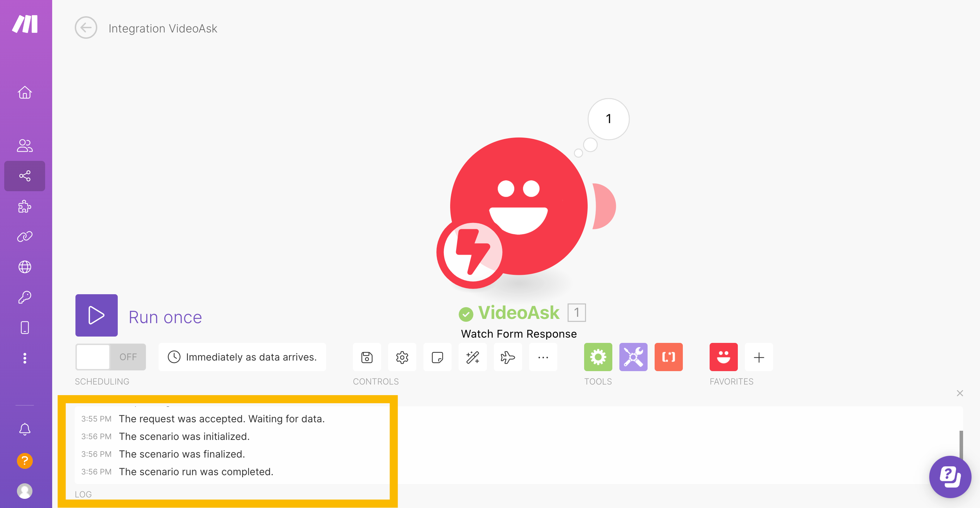This screenshot has width=980, height=508.
Task: Add a favorite with the plus button
Action: 759,357
